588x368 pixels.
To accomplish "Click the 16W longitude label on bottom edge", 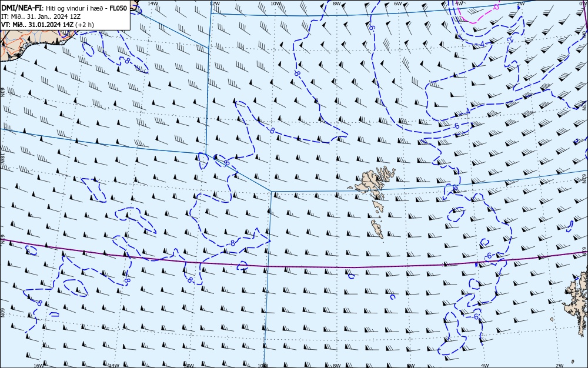I will 39,366.
